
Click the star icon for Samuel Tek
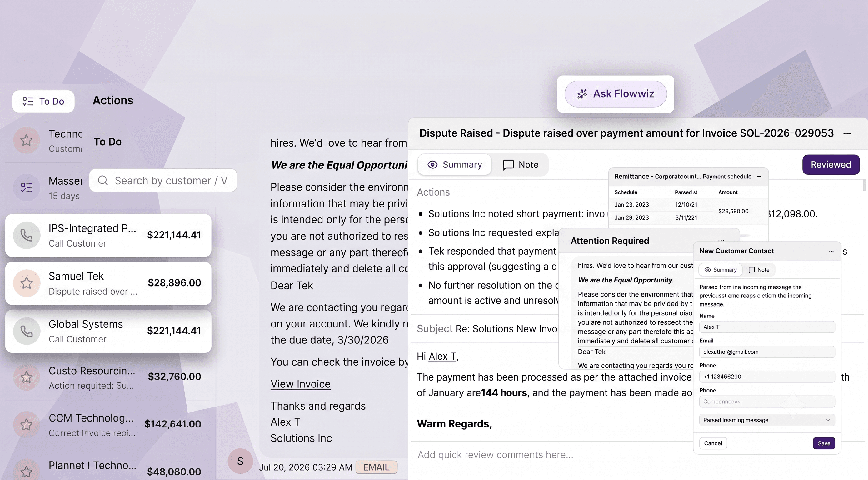tap(26, 283)
